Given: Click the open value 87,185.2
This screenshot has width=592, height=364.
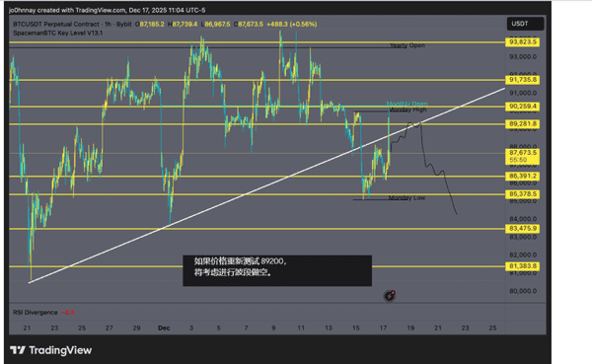Looking at the screenshot, I should pos(152,24).
